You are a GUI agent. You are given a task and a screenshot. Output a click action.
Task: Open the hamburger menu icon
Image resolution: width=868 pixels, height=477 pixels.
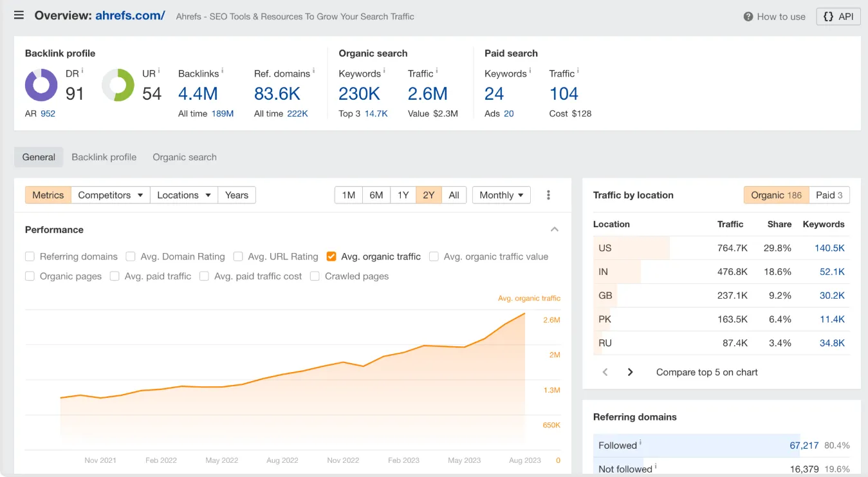click(19, 15)
